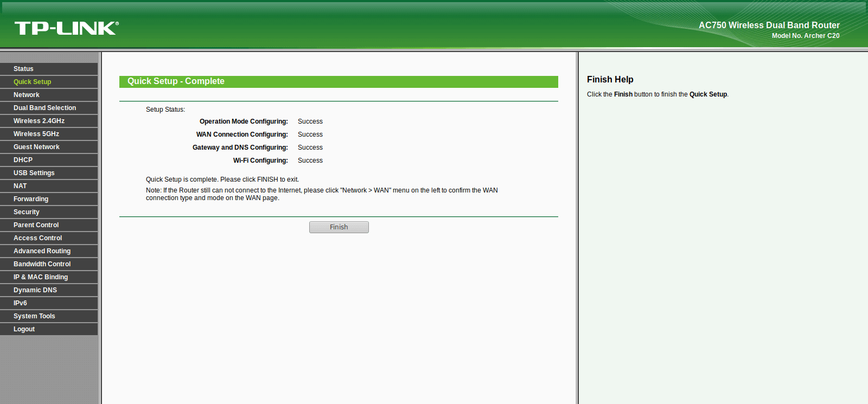
Task: Open Guest Network page
Action: click(49, 147)
